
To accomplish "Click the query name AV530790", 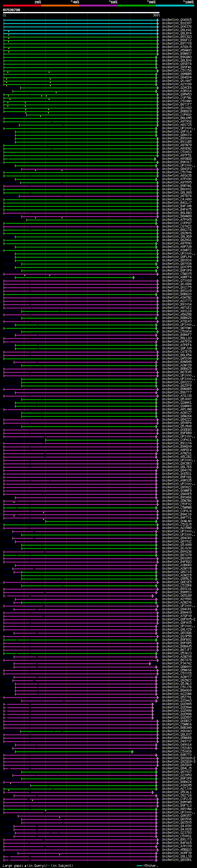I will (x=11, y=10).
